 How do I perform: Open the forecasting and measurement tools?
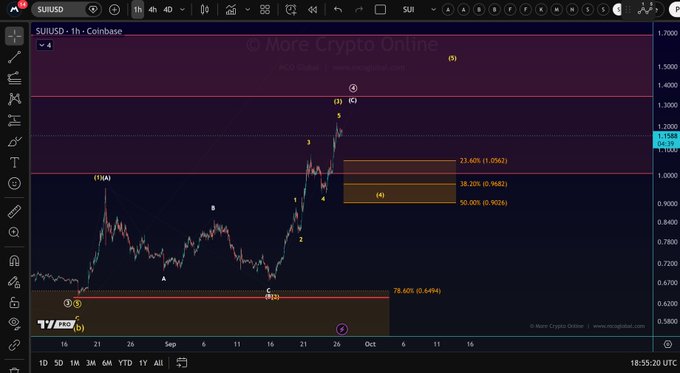click(x=14, y=120)
